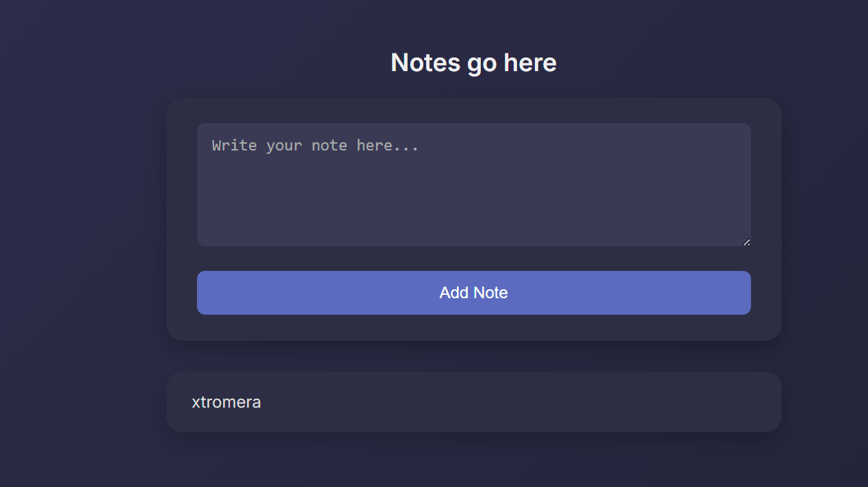Click the xtromera note text
This screenshot has height=487, width=868.
tap(226, 402)
